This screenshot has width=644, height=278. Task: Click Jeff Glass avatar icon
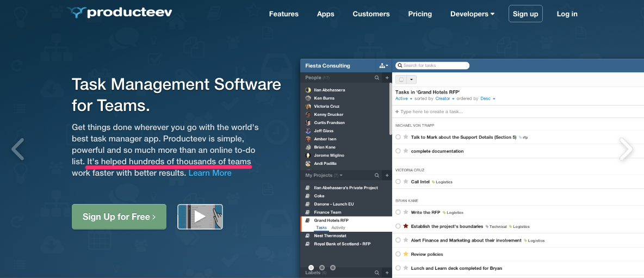pyautogui.click(x=308, y=131)
